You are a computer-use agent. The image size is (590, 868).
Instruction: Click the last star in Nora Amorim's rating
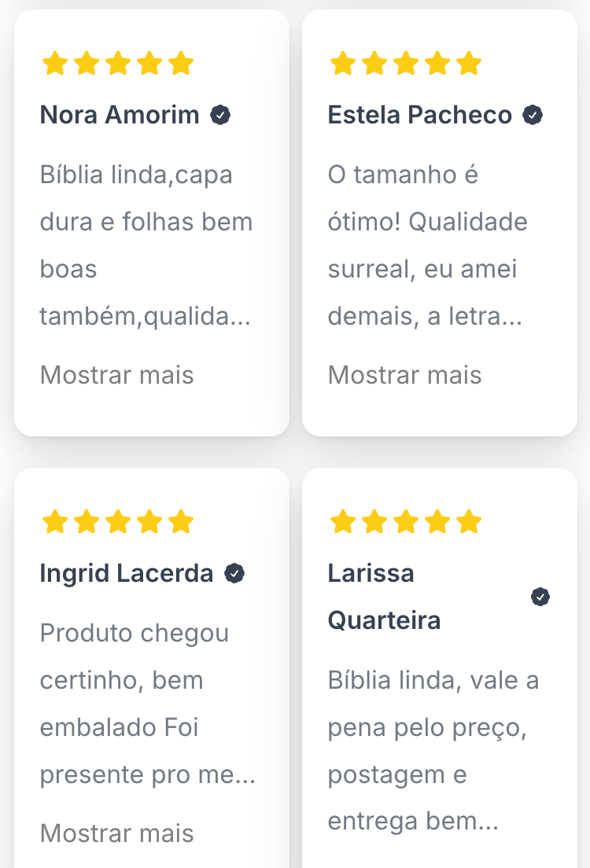point(181,64)
